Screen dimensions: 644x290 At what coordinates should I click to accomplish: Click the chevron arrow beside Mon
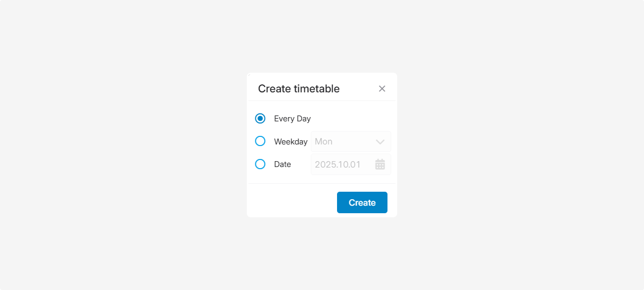[x=380, y=142]
